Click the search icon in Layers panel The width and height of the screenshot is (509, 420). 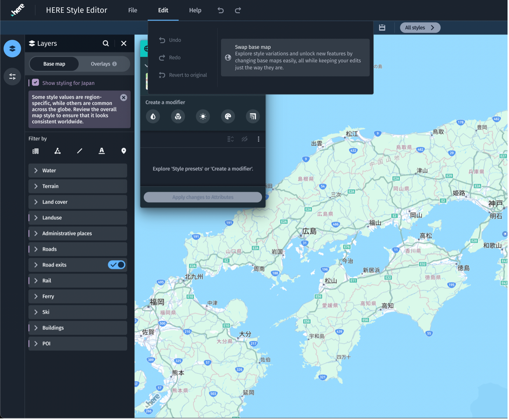pyautogui.click(x=106, y=44)
